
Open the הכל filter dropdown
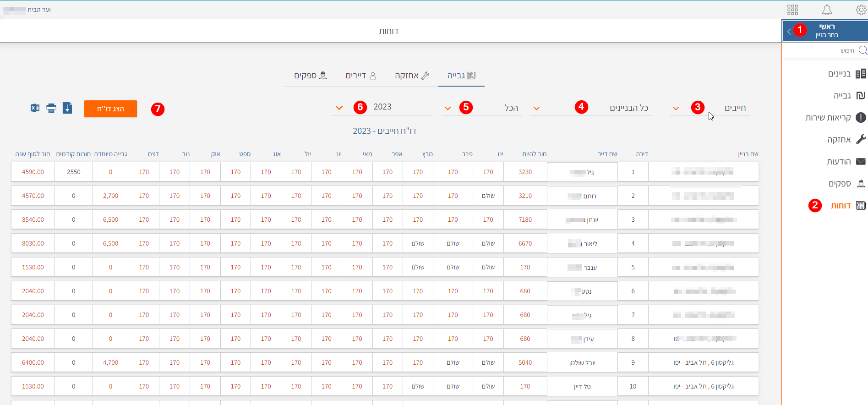pos(448,109)
